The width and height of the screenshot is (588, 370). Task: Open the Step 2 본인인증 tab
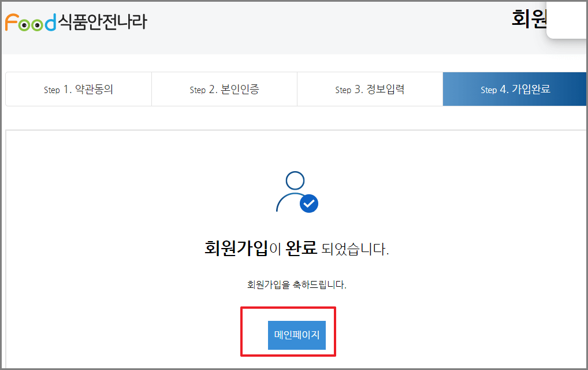(x=224, y=88)
